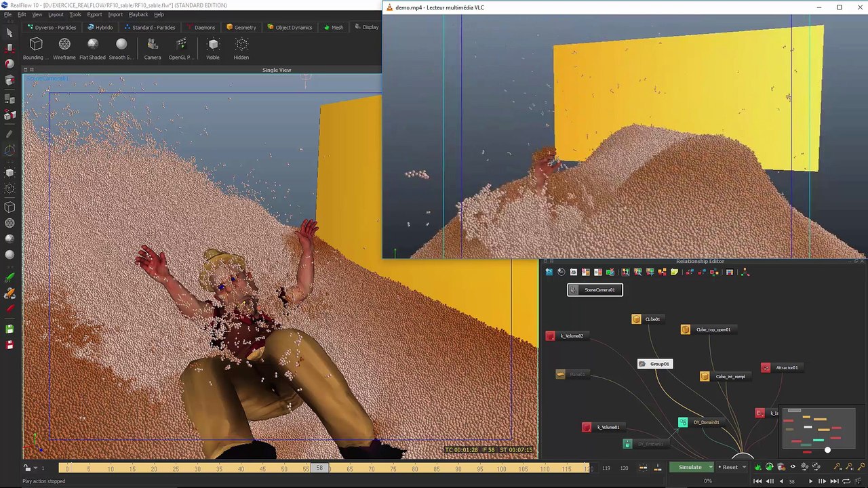The height and width of the screenshot is (488, 868).
Task: Click frame 80 on the timeline
Action: (414, 468)
